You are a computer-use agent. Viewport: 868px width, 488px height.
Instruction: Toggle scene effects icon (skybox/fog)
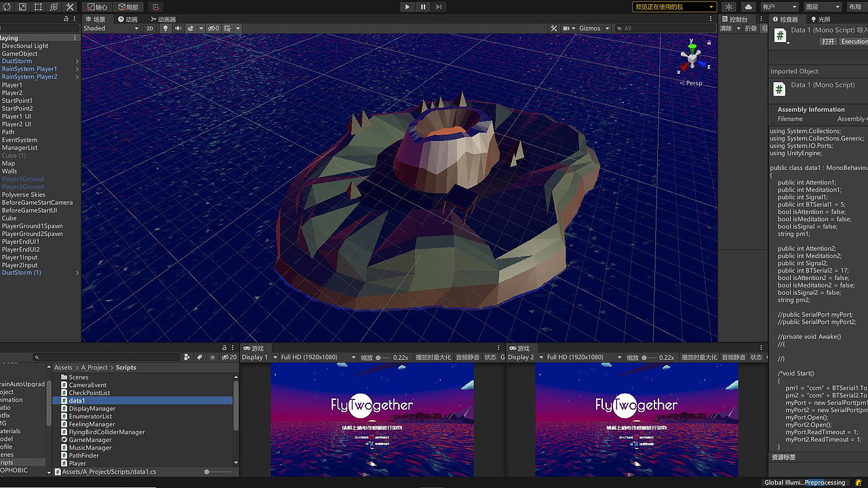click(x=191, y=28)
